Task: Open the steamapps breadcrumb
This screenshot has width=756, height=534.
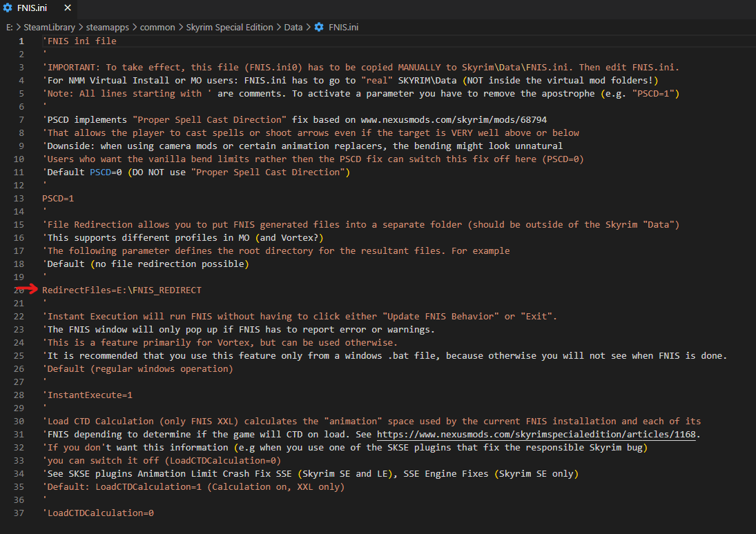Action: pyautogui.click(x=108, y=28)
